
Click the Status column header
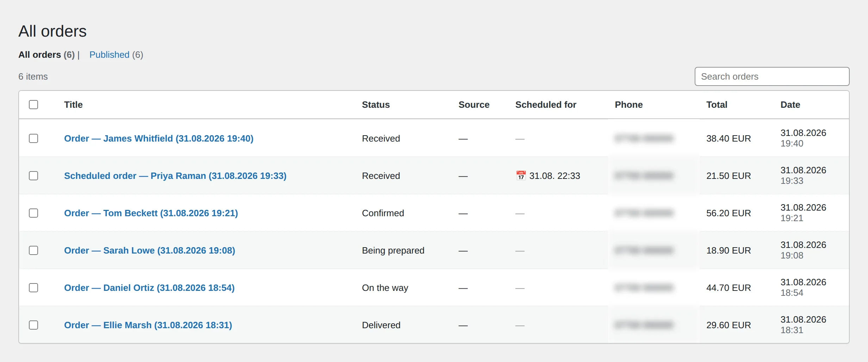click(376, 105)
